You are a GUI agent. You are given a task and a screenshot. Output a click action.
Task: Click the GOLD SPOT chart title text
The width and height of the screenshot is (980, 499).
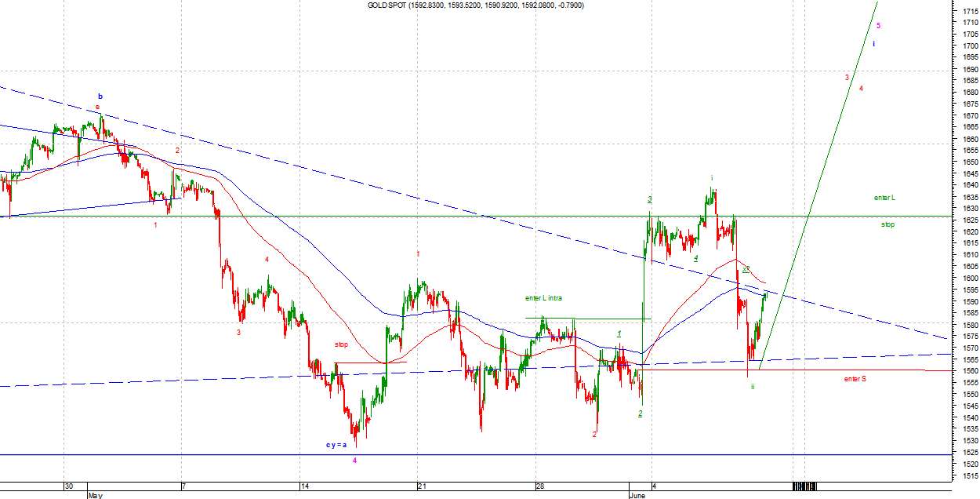476,5
